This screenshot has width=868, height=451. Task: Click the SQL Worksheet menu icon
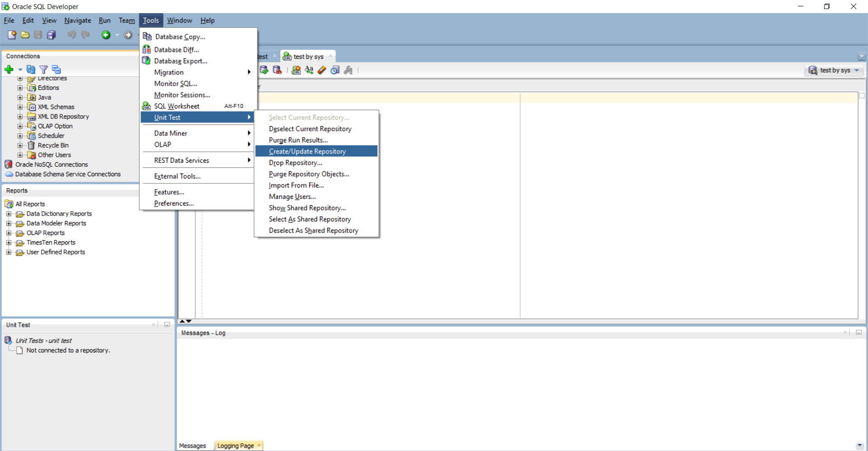click(146, 106)
